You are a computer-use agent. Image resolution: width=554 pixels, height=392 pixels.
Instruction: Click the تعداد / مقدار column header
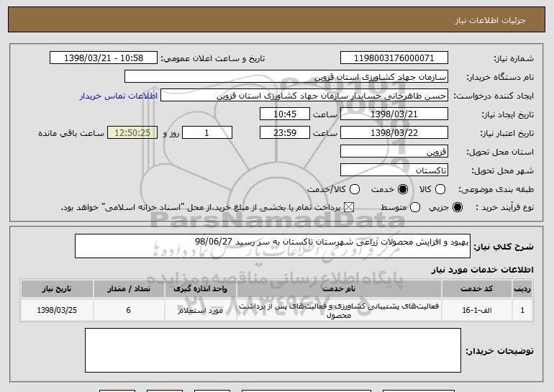[129, 289]
